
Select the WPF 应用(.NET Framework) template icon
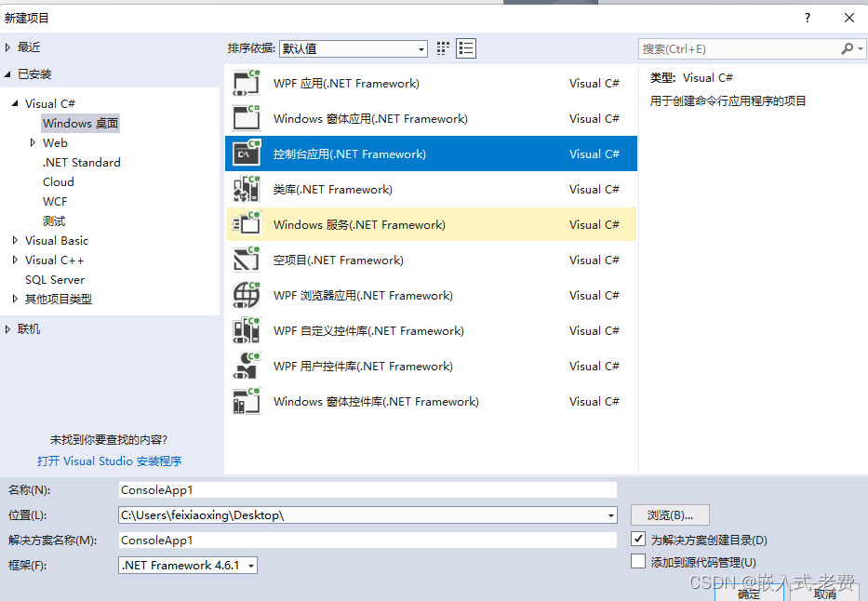(x=246, y=83)
